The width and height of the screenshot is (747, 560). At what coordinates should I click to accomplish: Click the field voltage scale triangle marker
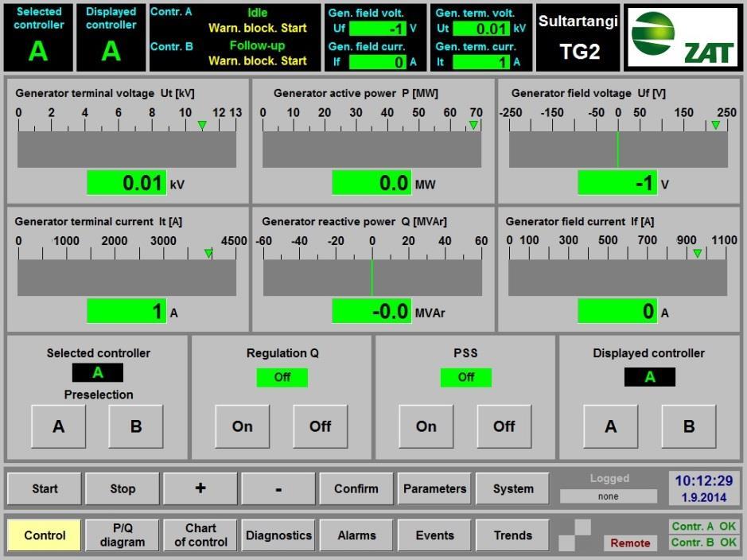[x=715, y=125]
